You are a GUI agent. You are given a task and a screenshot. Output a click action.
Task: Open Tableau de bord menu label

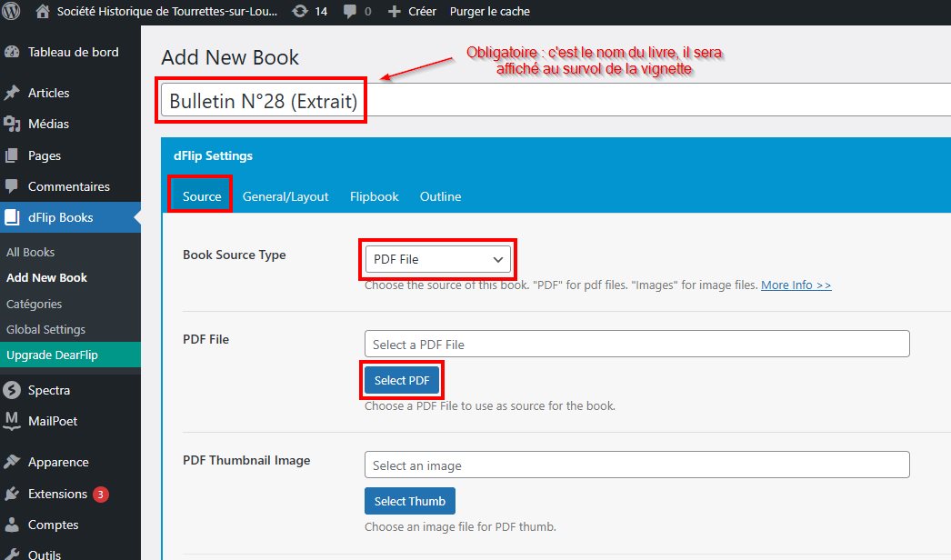(x=74, y=52)
